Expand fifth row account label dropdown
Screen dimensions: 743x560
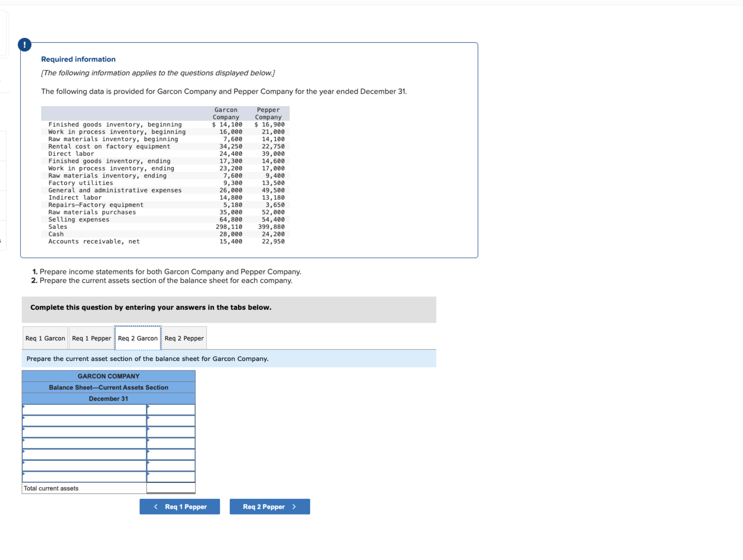point(84,455)
